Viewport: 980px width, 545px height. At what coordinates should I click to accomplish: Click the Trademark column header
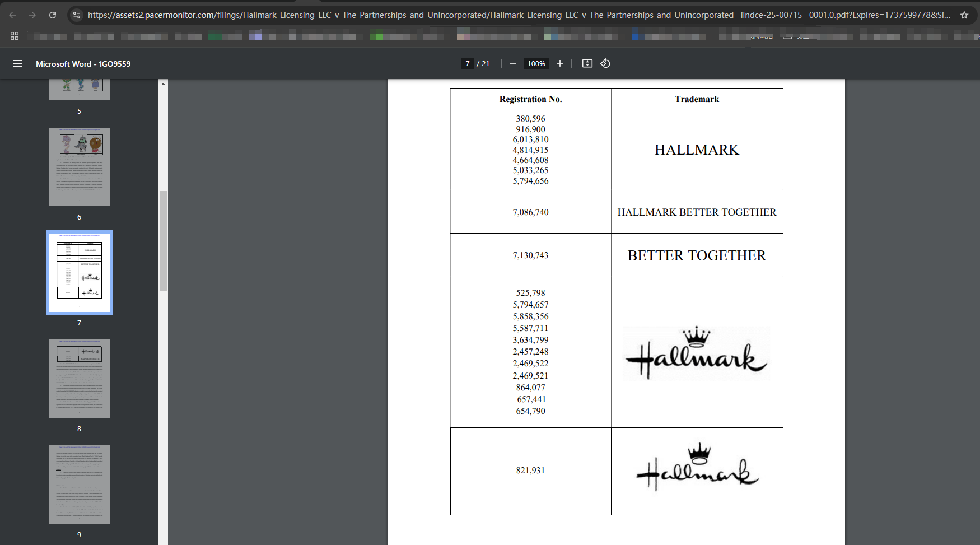697,99
